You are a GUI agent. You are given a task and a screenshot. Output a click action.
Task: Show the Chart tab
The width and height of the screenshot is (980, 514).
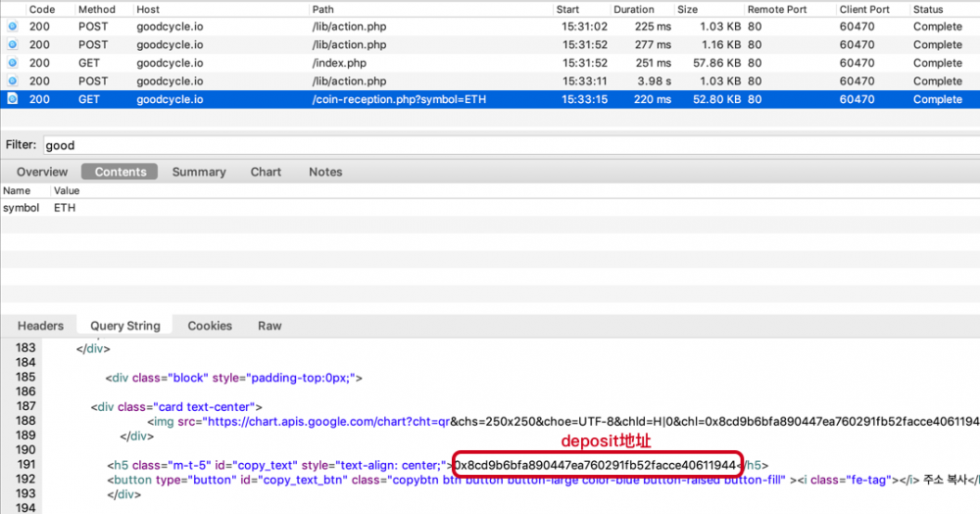[266, 172]
